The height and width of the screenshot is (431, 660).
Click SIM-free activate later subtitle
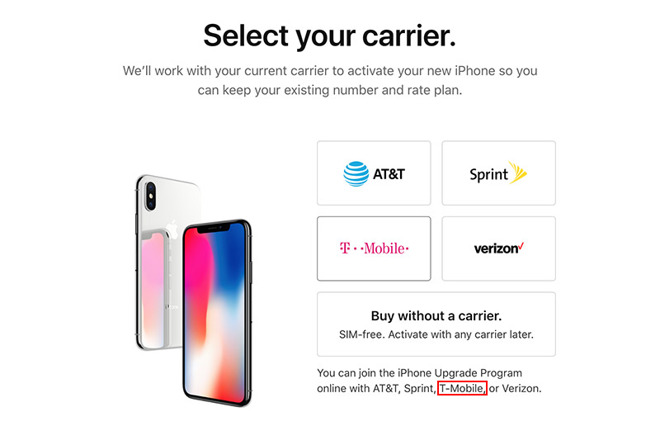[436, 335]
